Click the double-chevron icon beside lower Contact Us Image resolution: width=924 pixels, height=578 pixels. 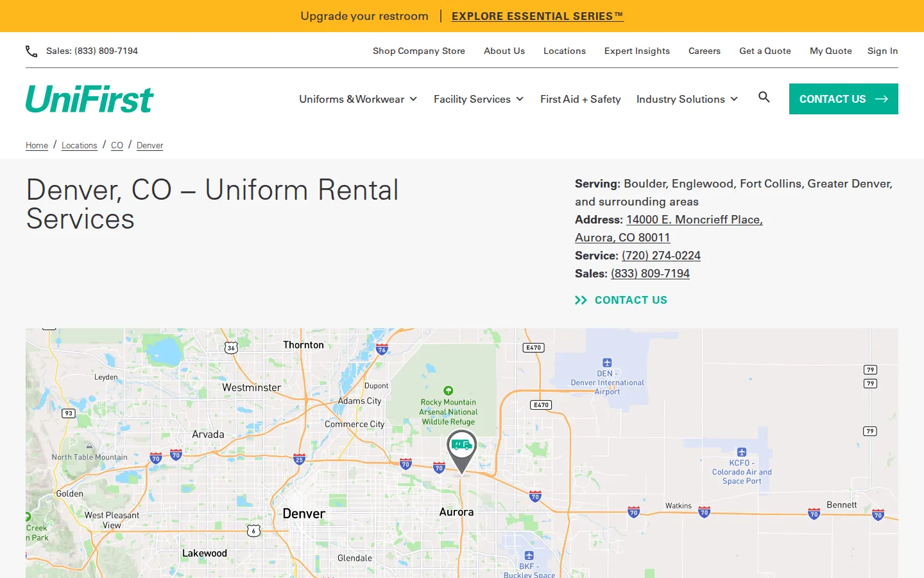(581, 300)
